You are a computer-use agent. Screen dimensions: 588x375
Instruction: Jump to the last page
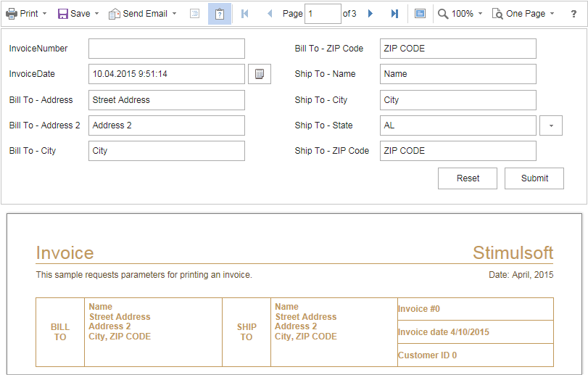coord(394,14)
